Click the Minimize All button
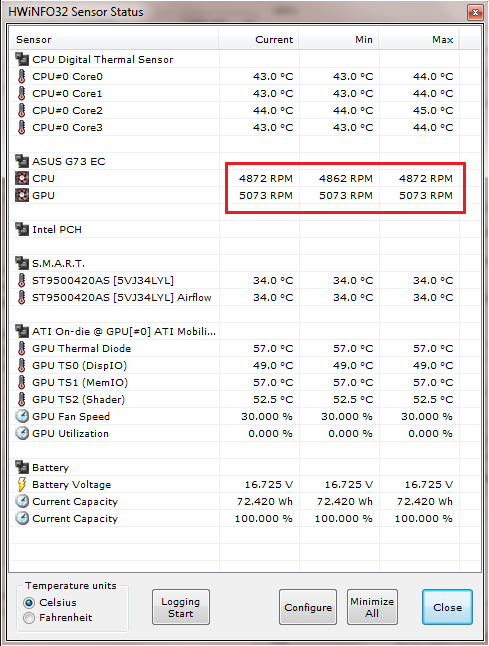The height and width of the screenshot is (646, 489). pyautogui.click(x=372, y=607)
